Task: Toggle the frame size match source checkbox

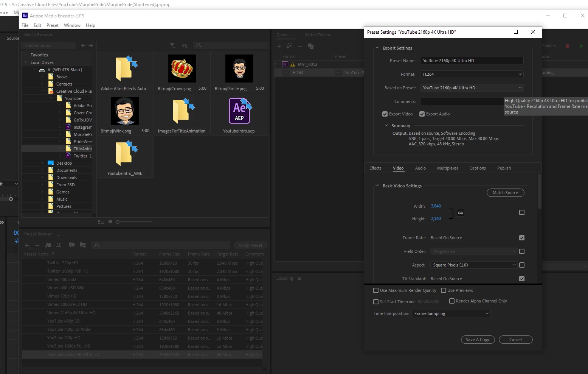Action: (522, 212)
